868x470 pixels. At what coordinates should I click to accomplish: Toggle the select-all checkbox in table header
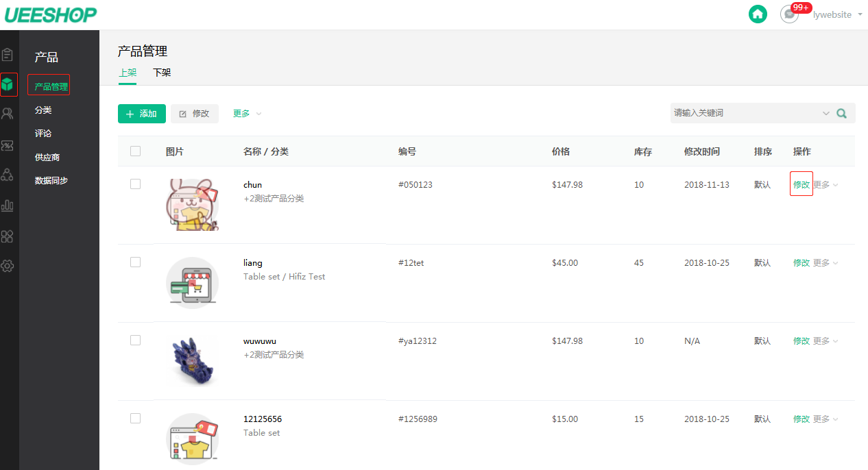[136, 151]
